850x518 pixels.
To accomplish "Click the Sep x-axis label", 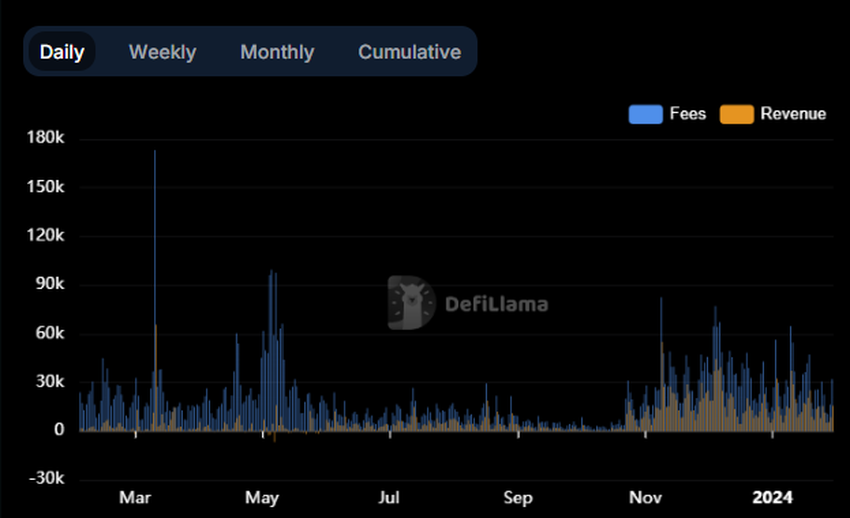I will pyautogui.click(x=518, y=498).
